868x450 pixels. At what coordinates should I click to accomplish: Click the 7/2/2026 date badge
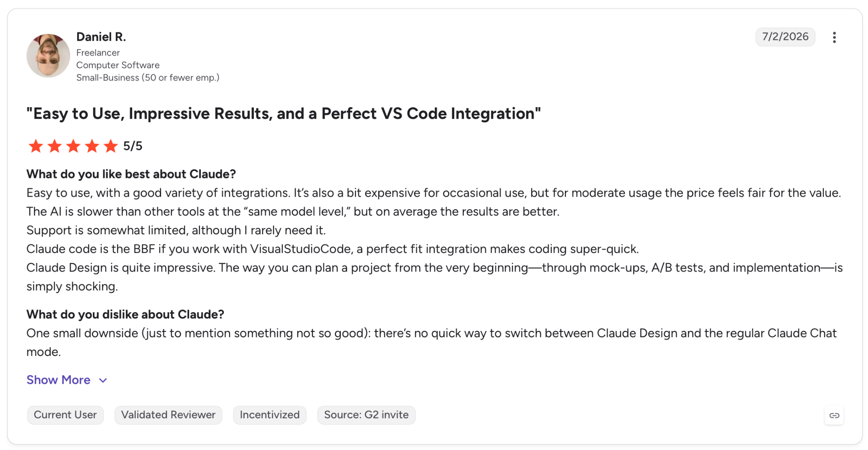(785, 37)
